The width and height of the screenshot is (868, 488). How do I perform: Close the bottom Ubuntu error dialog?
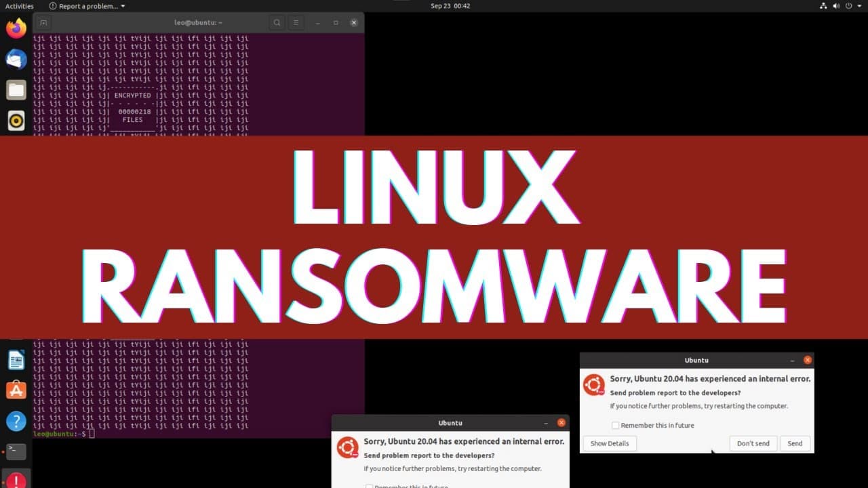coord(561,423)
